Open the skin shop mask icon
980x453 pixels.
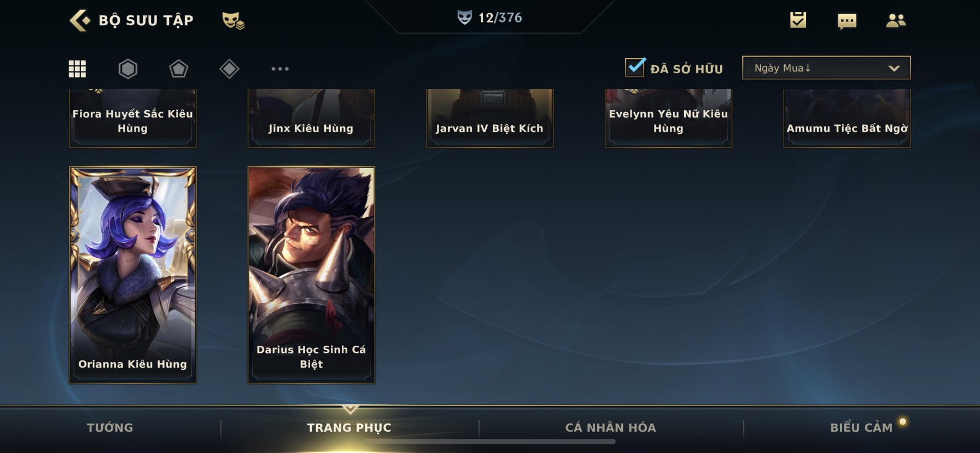(233, 20)
